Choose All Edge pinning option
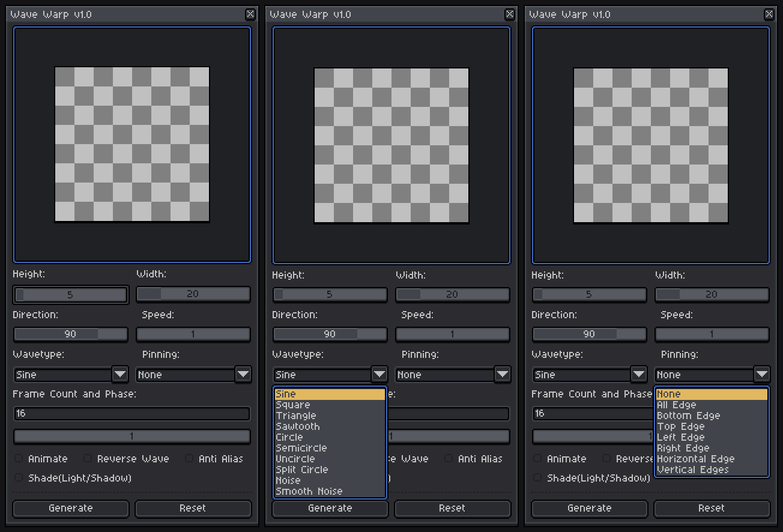 point(712,405)
